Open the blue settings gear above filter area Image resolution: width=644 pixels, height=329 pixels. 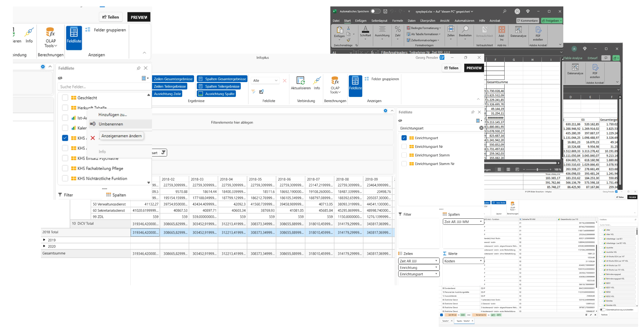386,111
